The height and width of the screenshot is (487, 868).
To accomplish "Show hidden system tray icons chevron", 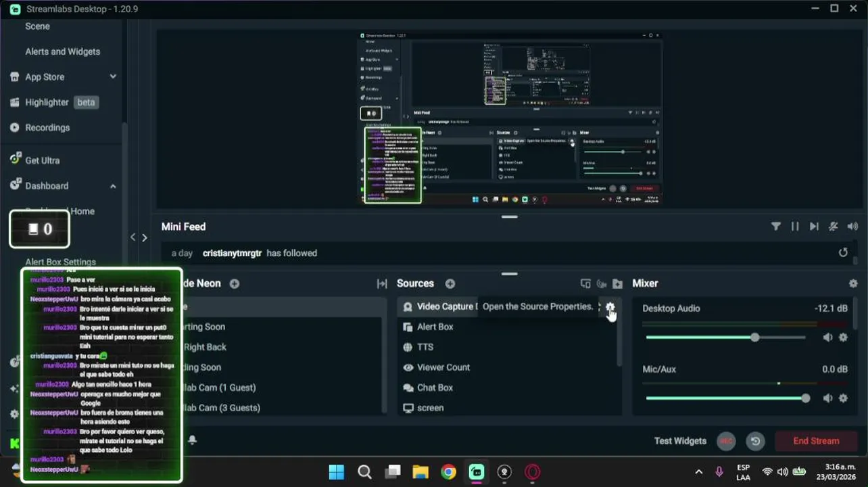I will pyautogui.click(x=698, y=472).
